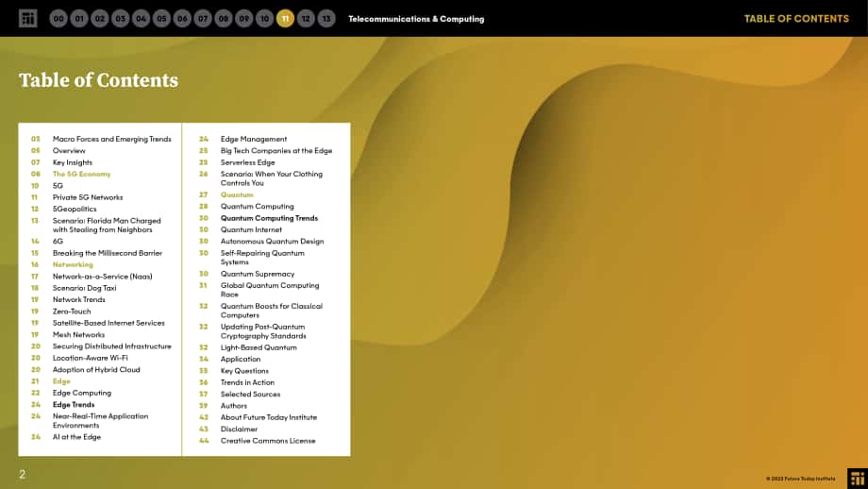Go to Quantum Computing Trends entry
868x489 pixels.
(269, 218)
